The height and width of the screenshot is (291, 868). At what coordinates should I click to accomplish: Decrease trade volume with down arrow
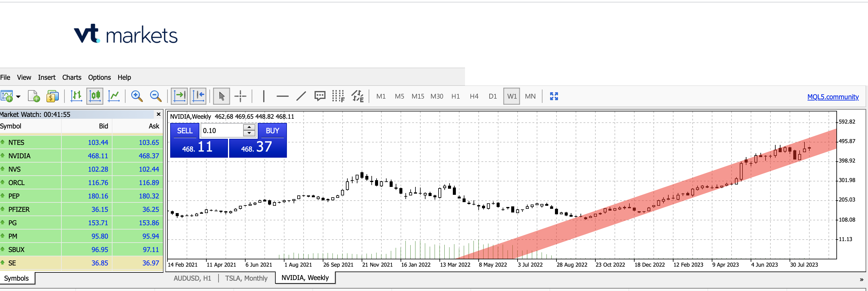[x=249, y=134]
